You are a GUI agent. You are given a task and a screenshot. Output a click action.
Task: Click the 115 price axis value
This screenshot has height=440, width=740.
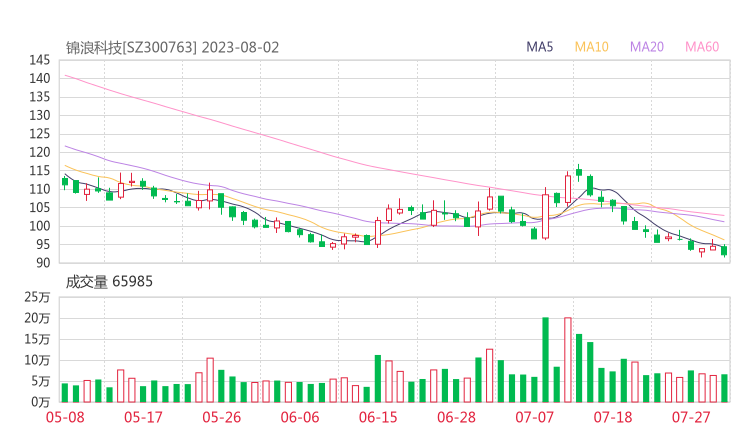[40, 170]
